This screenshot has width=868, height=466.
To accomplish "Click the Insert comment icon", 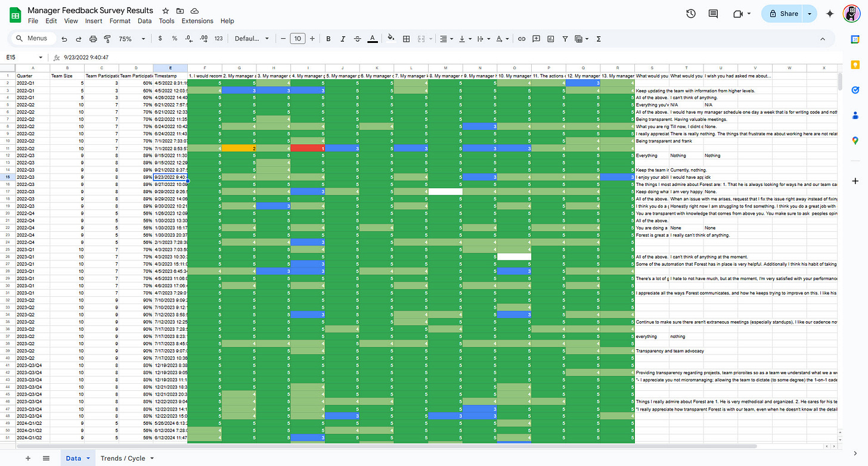I will click(x=536, y=39).
